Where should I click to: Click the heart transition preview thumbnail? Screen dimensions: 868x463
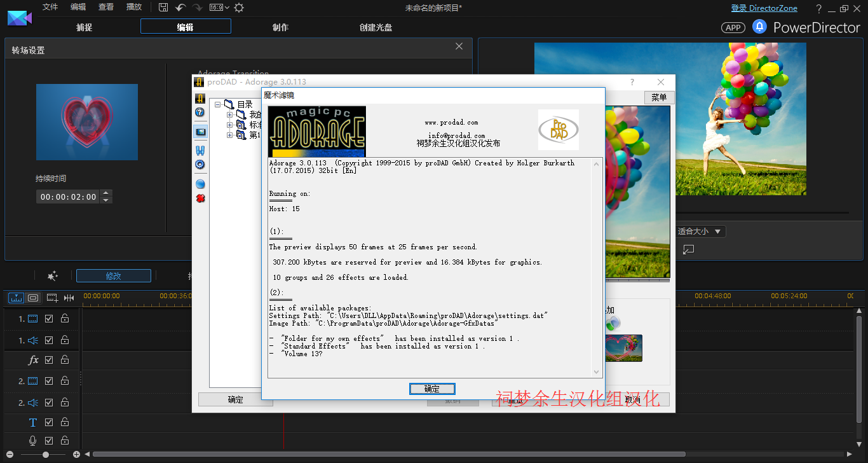[x=87, y=122]
